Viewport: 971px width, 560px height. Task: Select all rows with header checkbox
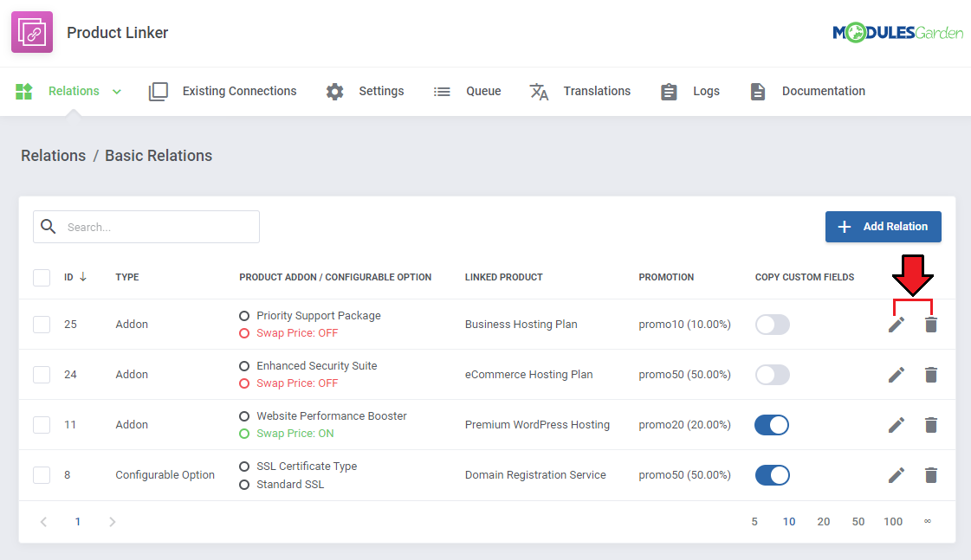[42, 277]
